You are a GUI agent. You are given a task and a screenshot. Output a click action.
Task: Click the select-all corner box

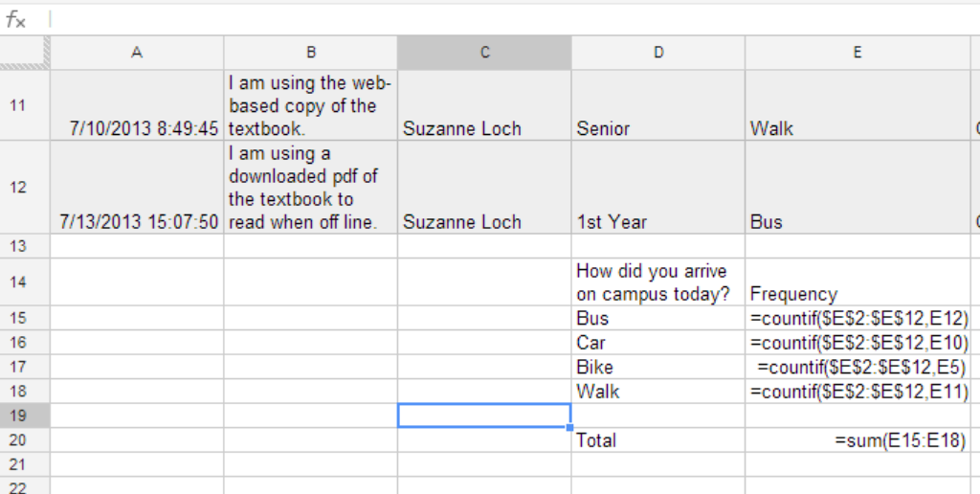point(25,53)
